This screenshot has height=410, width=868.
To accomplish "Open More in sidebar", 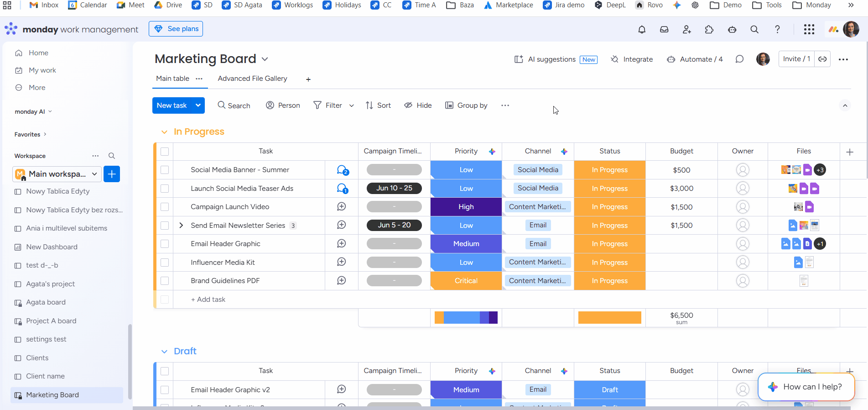I will click(x=37, y=88).
